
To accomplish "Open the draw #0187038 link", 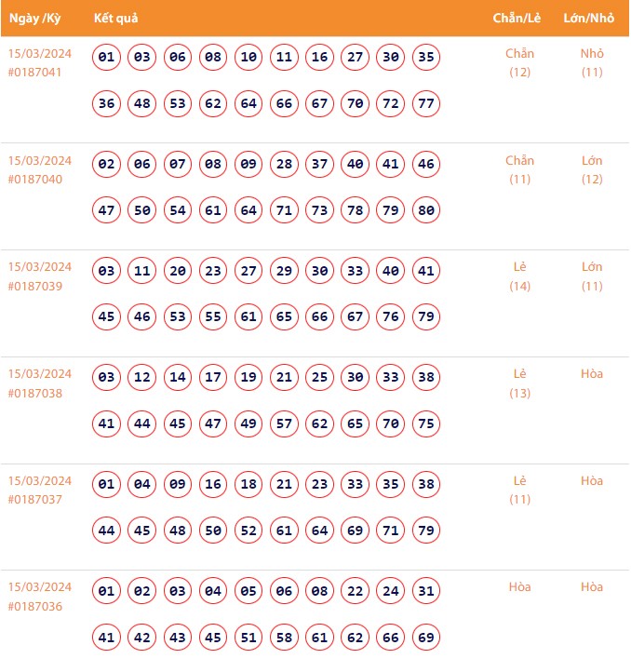I will pos(35,393).
